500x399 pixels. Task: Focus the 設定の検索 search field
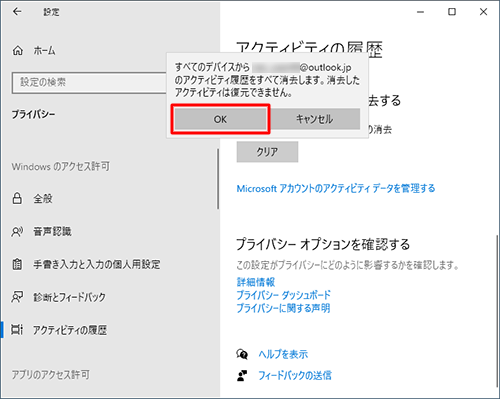point(89,82)
